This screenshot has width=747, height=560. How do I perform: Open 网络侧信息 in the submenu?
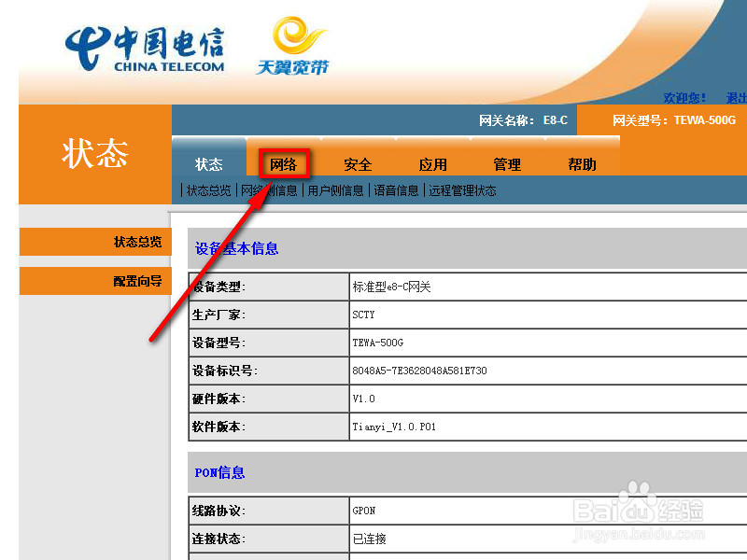[x=270, y=189]
